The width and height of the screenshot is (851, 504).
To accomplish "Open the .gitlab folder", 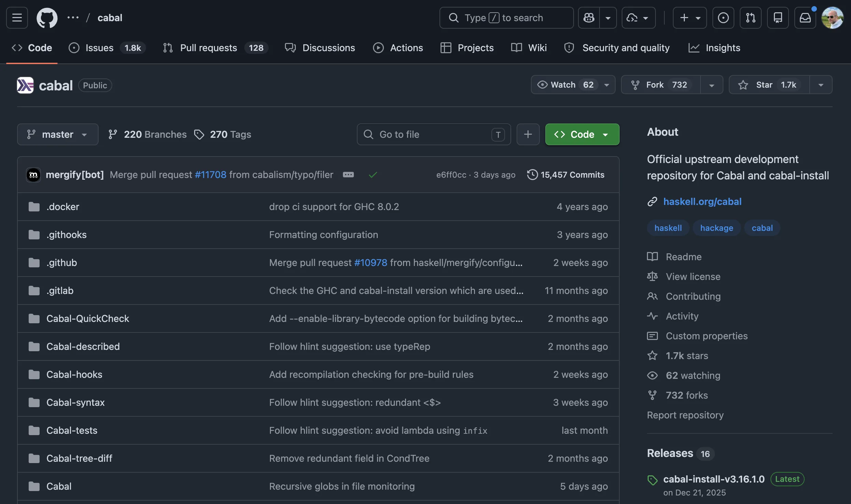I will pos(60,291).
